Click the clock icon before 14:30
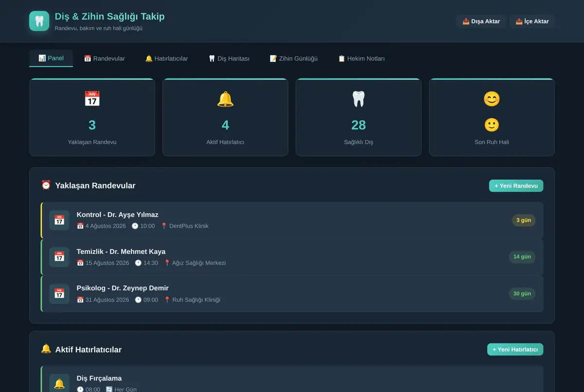The width and height of the screenshot is (584, 392). pos(138,263)
